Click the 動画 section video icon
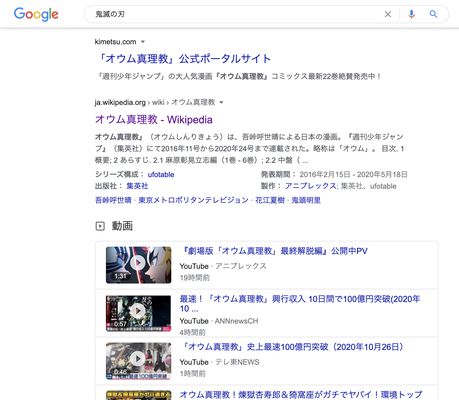 click(x=100, y=226)
